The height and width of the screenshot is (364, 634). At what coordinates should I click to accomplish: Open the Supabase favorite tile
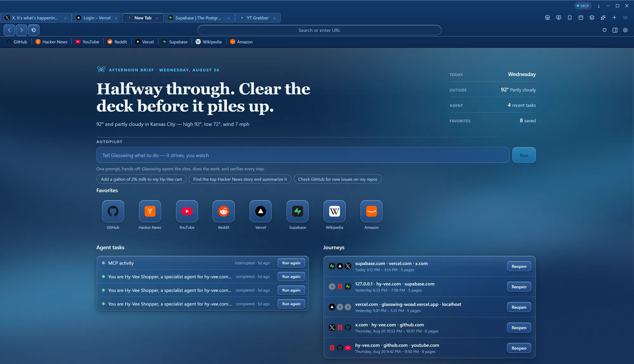[298, 211]
